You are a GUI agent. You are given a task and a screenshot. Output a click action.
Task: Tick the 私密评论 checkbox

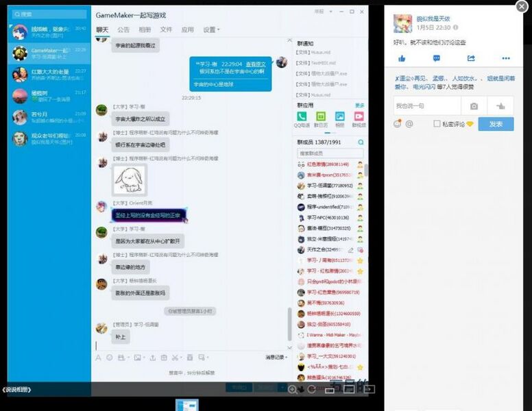point(437,124)
